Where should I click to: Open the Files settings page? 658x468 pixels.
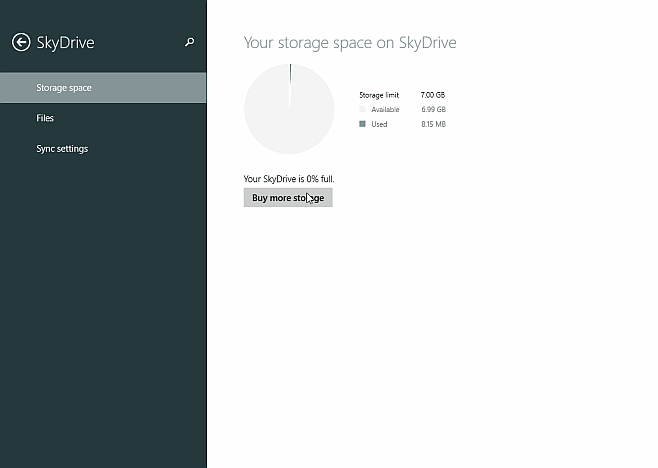[103, 118]
